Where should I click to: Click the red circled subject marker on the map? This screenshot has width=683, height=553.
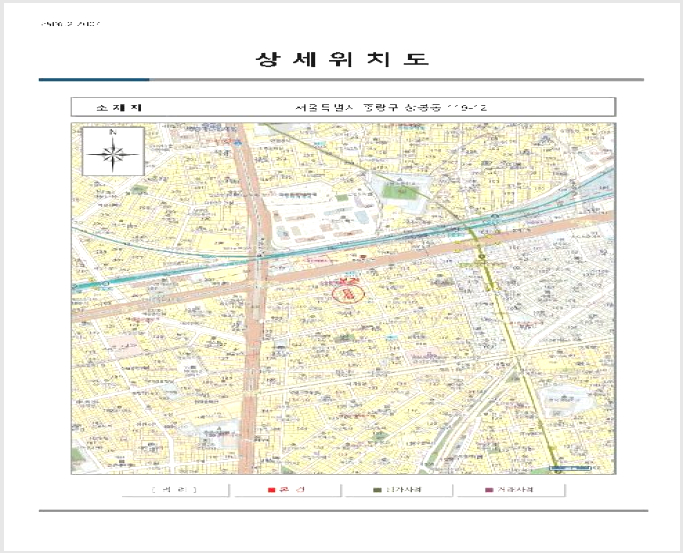pos(348,293)
